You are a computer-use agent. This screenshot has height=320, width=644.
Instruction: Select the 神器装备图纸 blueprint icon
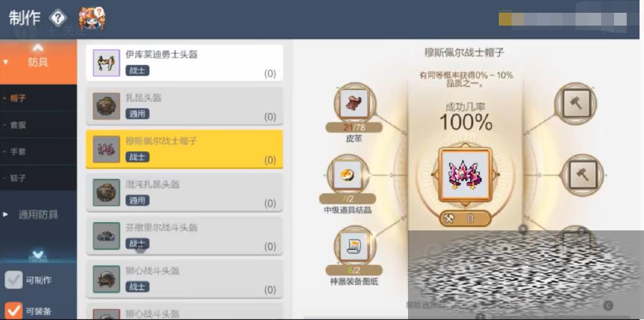pos(354,246)
